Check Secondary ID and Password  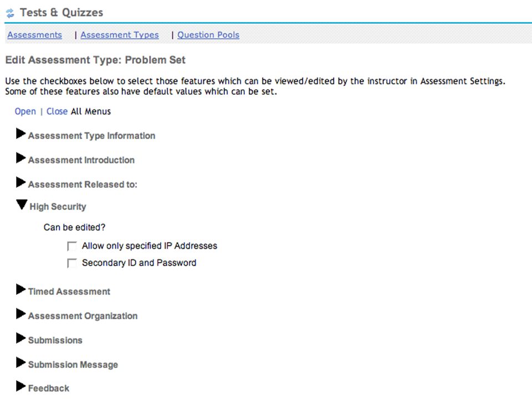[72, 263]
